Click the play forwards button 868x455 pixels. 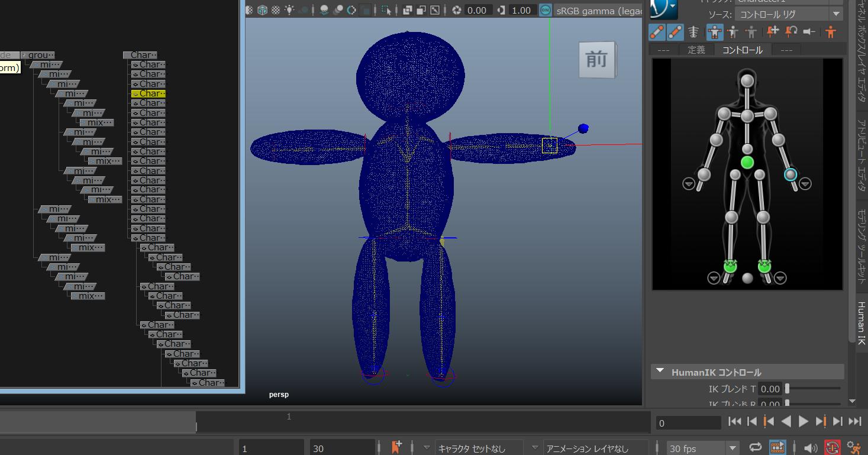[x=804, y=421]
